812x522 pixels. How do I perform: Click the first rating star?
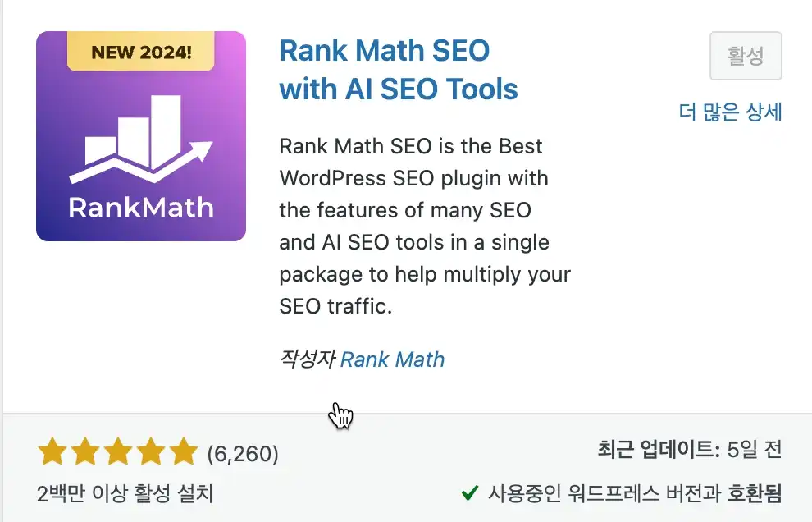coord(52,452)
